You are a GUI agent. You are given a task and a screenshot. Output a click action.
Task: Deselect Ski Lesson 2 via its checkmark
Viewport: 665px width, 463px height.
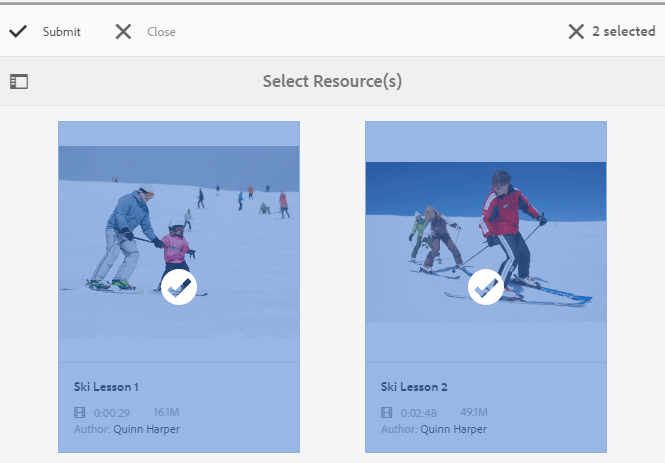tap(486, 287)
